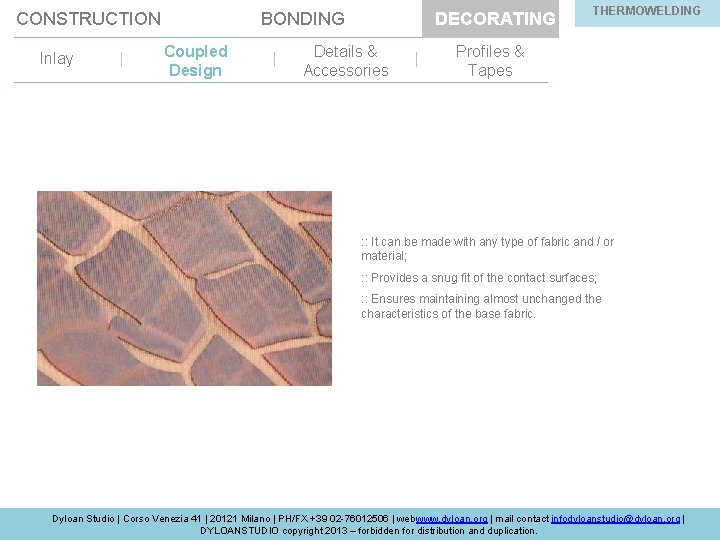Click the phone number +39 02-76012506
Image resolution: width=720 pixels, height=540 pixels.
point(349,518)
